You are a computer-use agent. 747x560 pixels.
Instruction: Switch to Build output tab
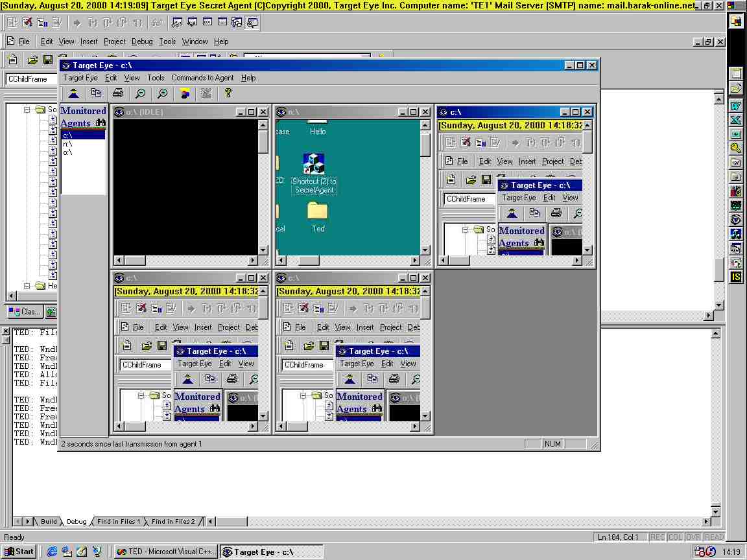click(x=49, y=521)
